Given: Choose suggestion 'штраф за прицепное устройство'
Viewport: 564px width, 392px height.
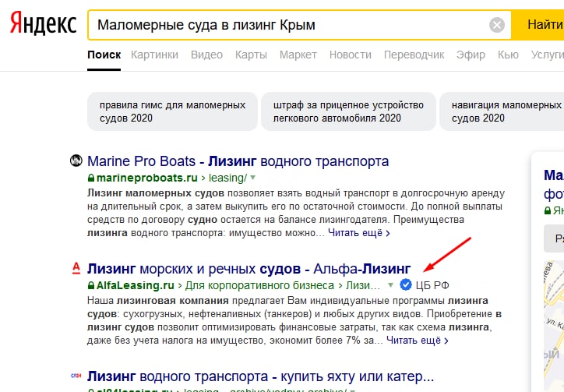Looking at the screenshot, I should click(348, 111).
